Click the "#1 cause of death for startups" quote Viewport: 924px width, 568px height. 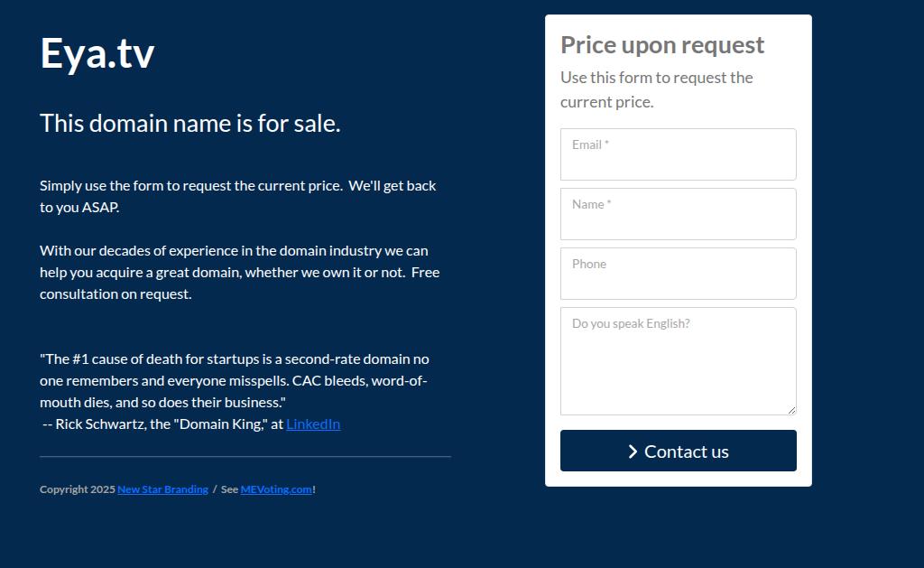[x=235, y=380]
